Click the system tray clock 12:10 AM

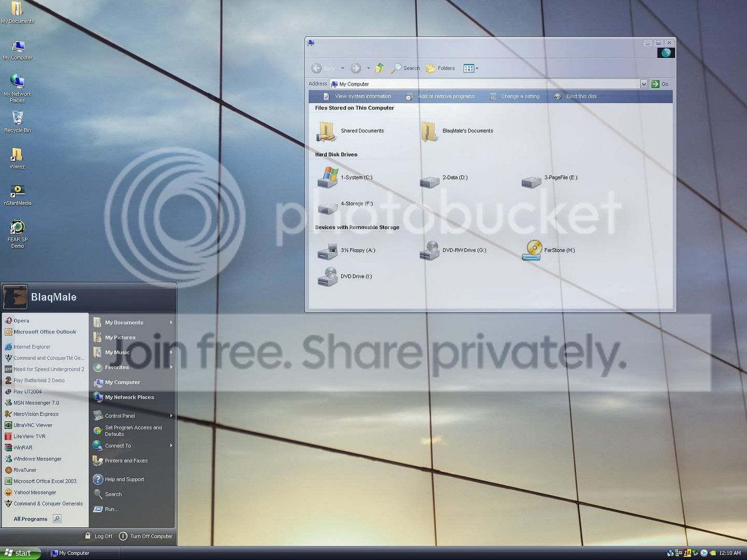pos(730,553)
